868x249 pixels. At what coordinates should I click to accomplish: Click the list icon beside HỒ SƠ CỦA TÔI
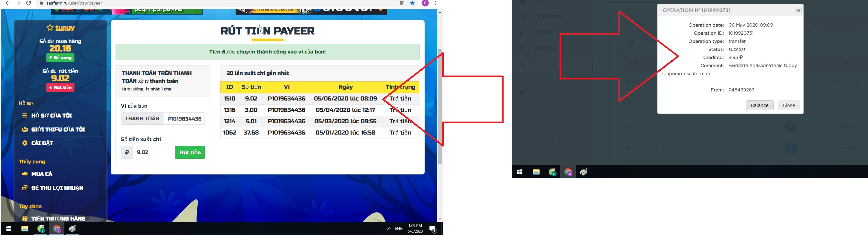[x=25, y=115]
